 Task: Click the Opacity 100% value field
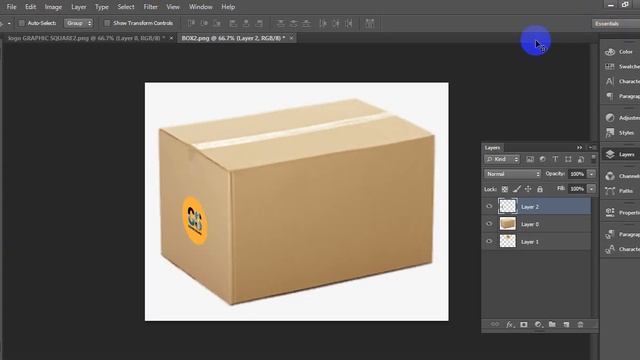coord(577,174)
